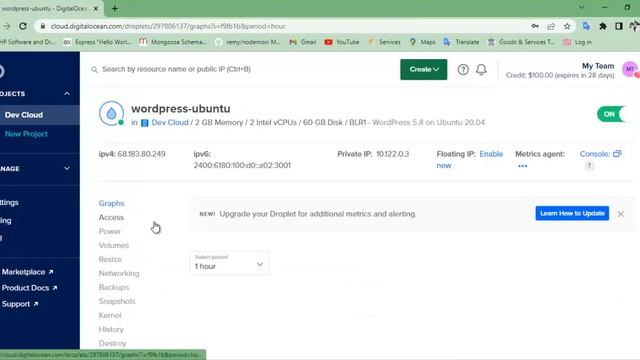Open the Log in bookmark
Viewport: 640px width, 360px height.
(x=577, y=42)
